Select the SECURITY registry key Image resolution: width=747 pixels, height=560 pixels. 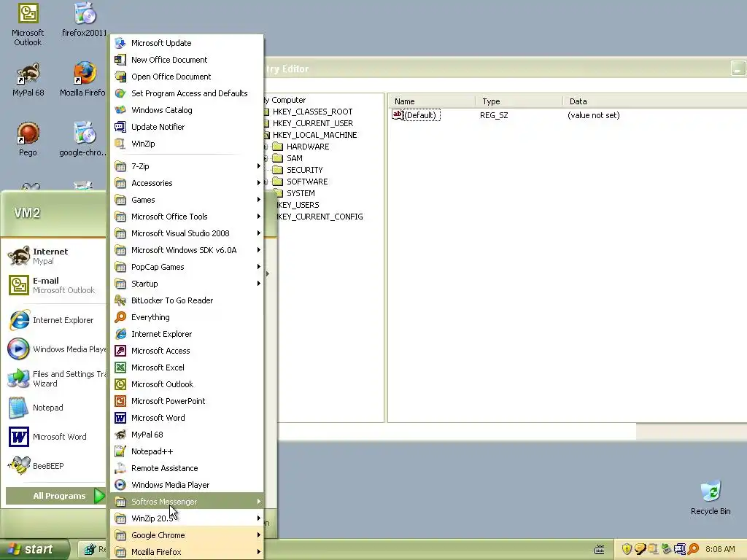coord(304,170)
